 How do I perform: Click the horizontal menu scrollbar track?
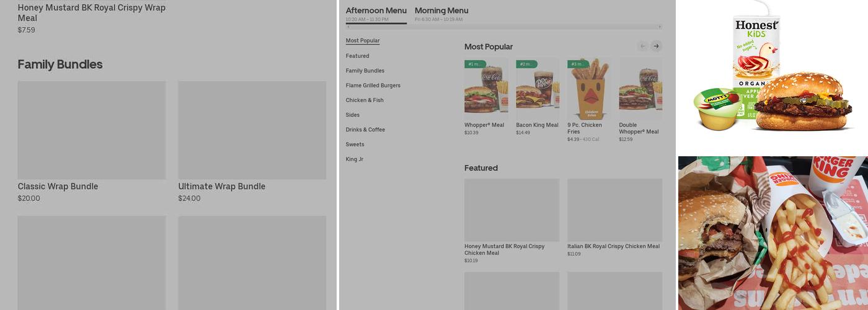coord(504,27)
